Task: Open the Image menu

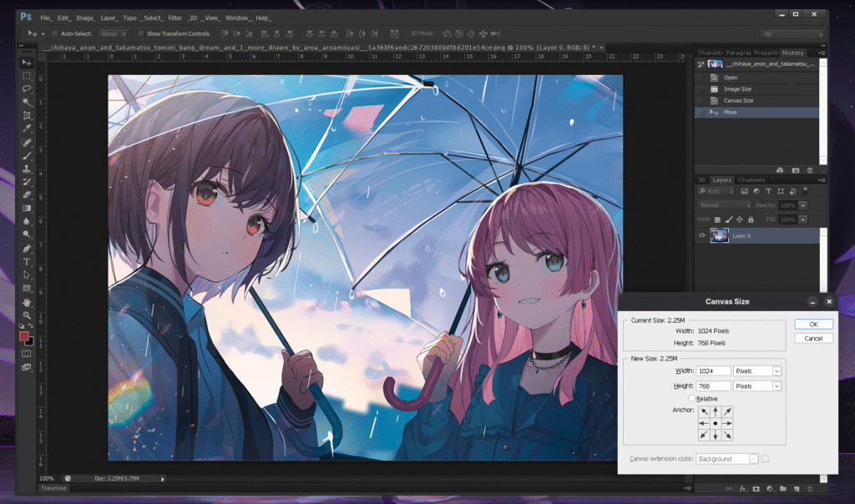Action: click(84, 18)
